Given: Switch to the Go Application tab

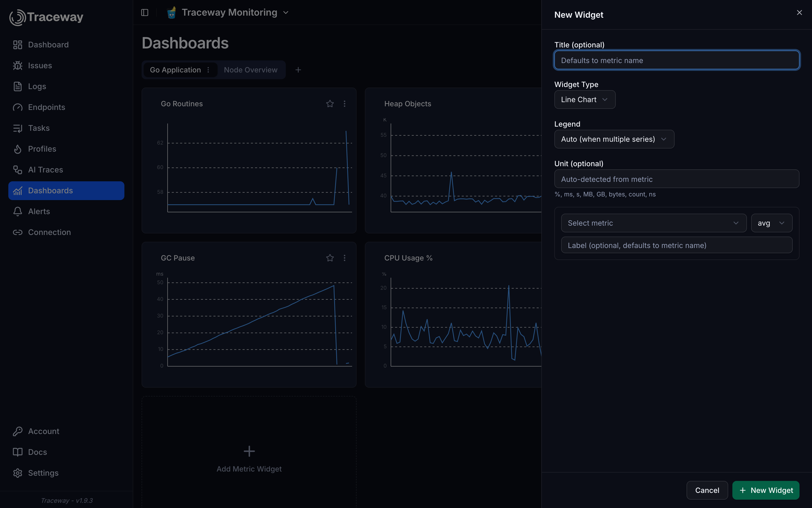Looking at the screenshot, I should [175, 70].
